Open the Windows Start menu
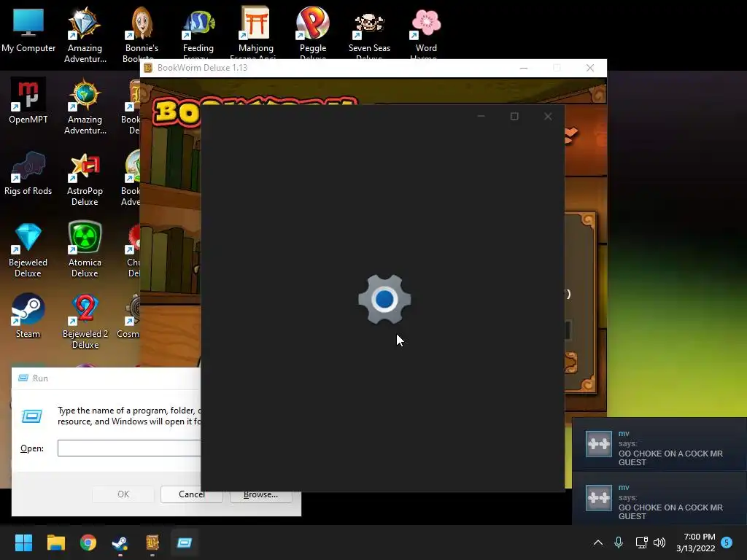Image resolution: width=747 pixels, height=560 pixels. coord(23,542)
